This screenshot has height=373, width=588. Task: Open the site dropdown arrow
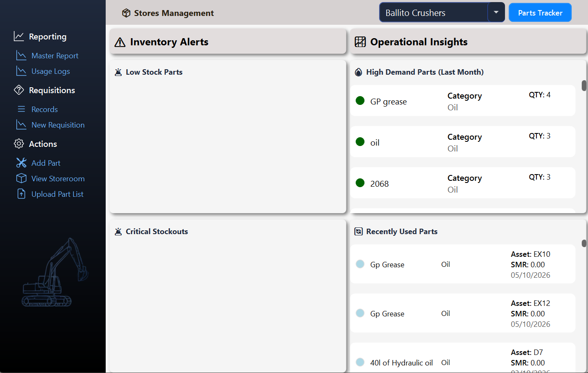tap(496, 13)
